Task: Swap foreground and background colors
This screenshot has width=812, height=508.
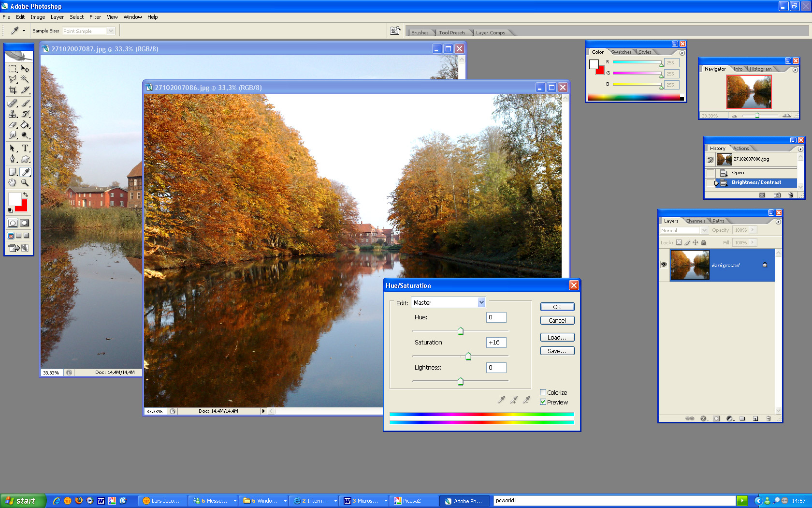Action: coord(26,194)
